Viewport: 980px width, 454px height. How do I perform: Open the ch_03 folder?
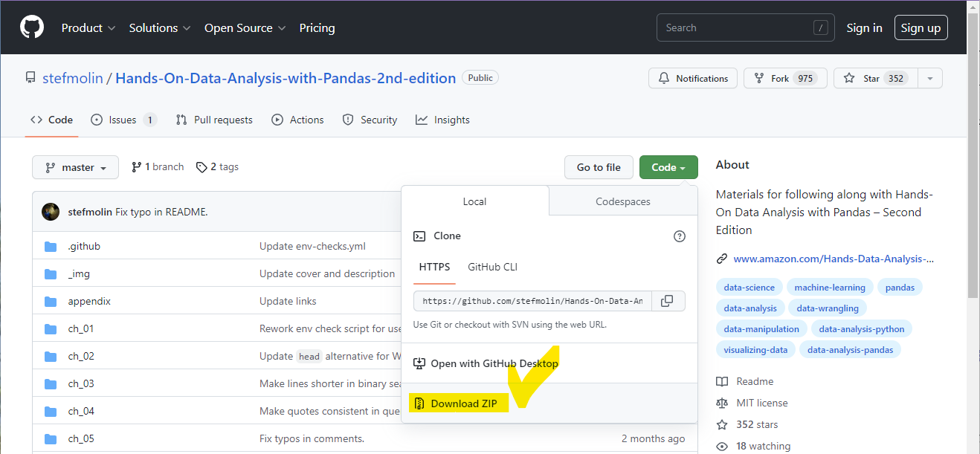coord(81,383)
